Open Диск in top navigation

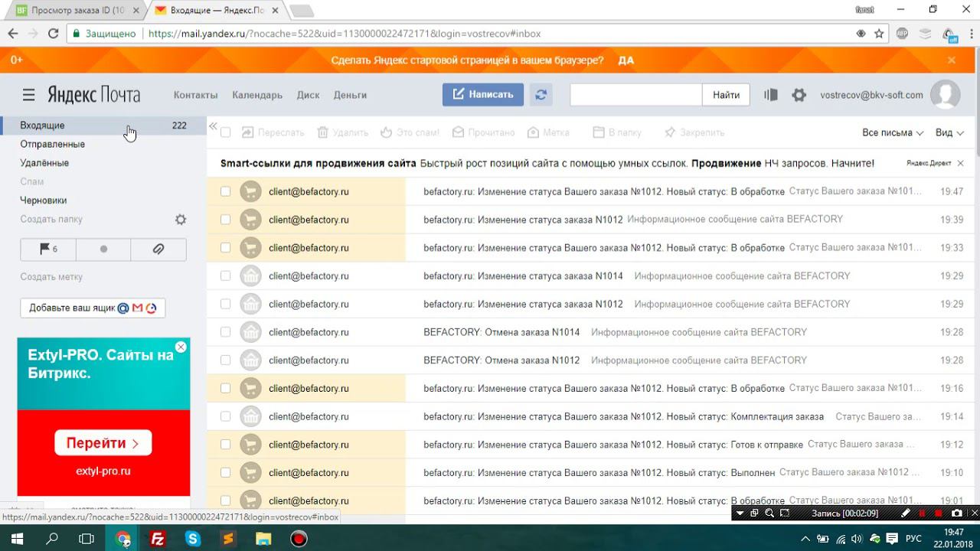308,95
